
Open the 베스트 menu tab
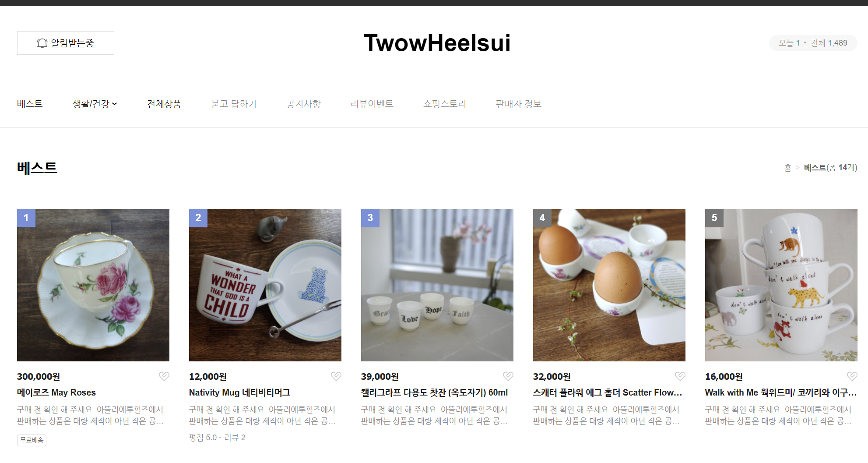coord(30,104)
